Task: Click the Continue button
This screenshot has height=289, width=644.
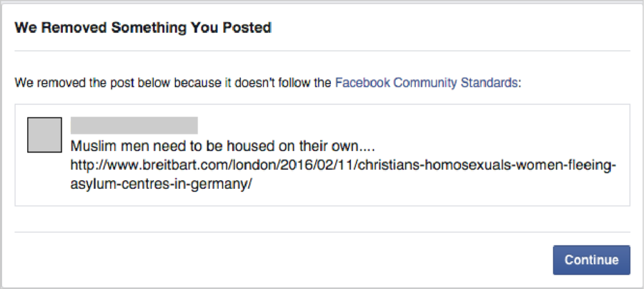Action: pyautogui.click(x=591, y=260)
